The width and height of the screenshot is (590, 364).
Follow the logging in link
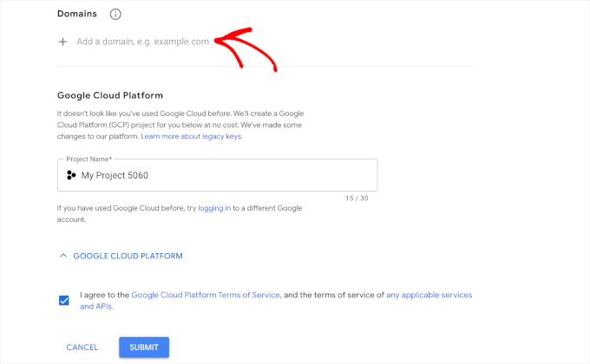[214, 209]
